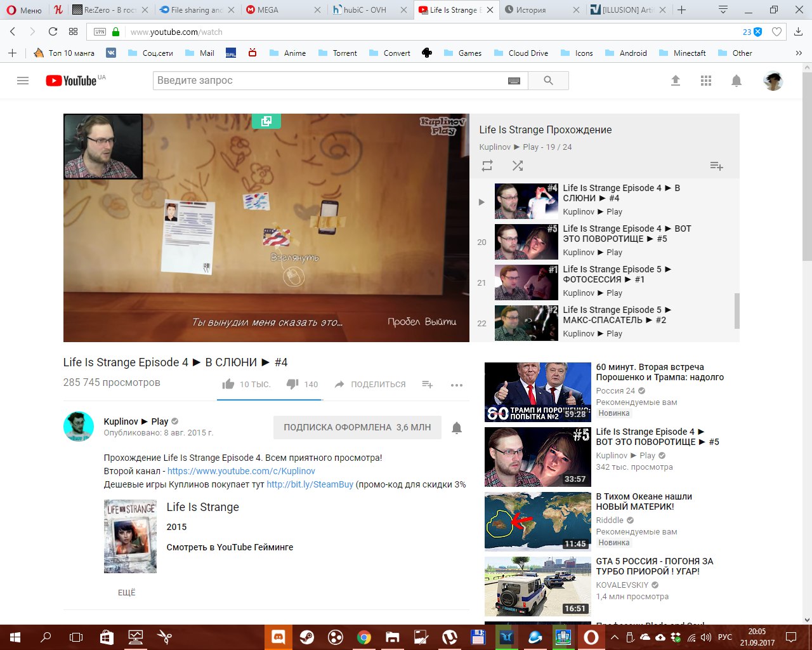Viewport: 812px width, 650px height.
Task: Open the three-dots more actions menu
Action: click(x=457, y=385)
